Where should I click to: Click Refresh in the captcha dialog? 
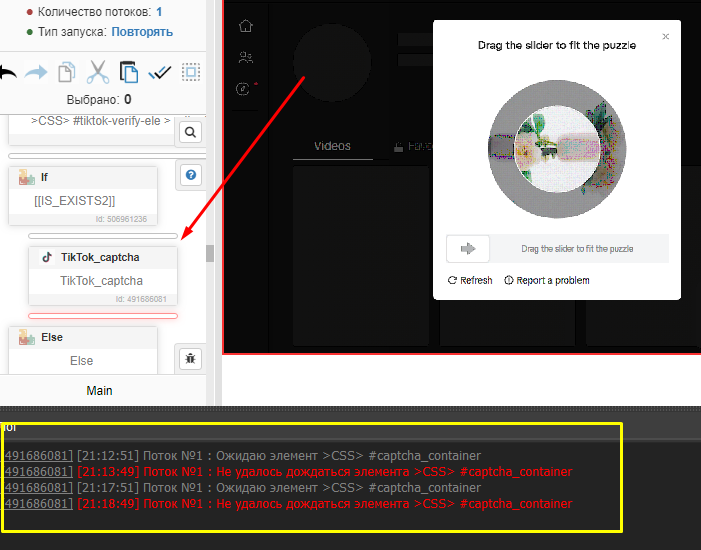470,280
